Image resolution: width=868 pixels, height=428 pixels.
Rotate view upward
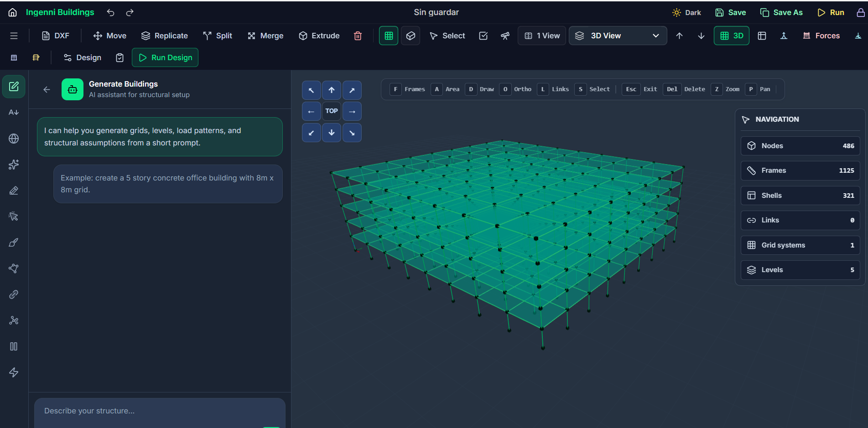[332, 90]
